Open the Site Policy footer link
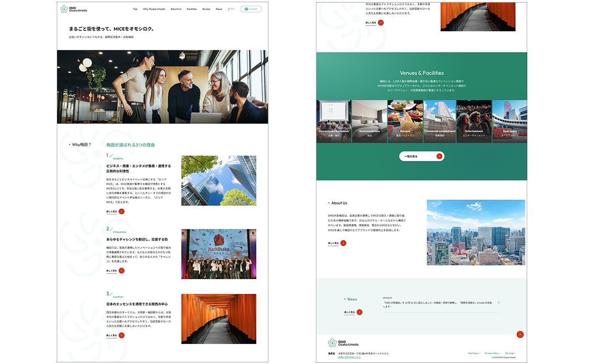The width and height of the screenshot is (589, 364). [474, 353]
